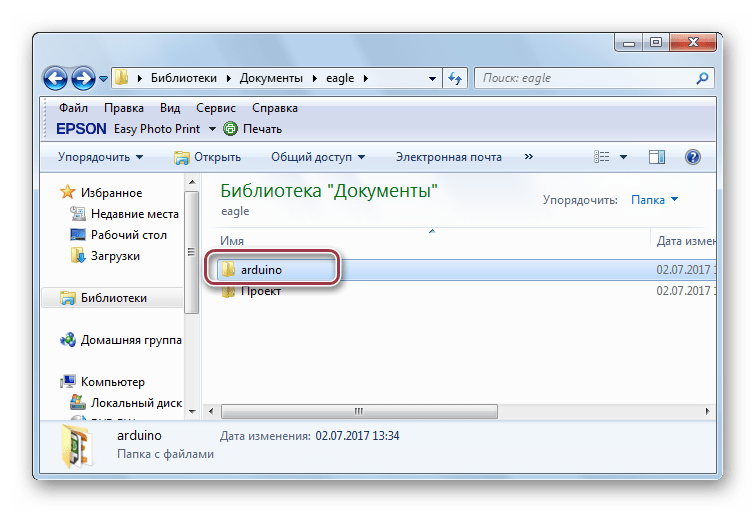Click the Печать button label

262,129
